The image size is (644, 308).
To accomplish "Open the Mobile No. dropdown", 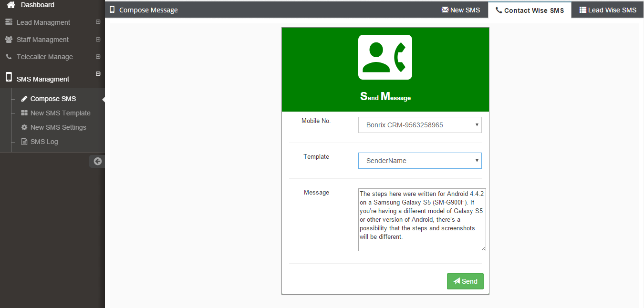I will point(420,125).
